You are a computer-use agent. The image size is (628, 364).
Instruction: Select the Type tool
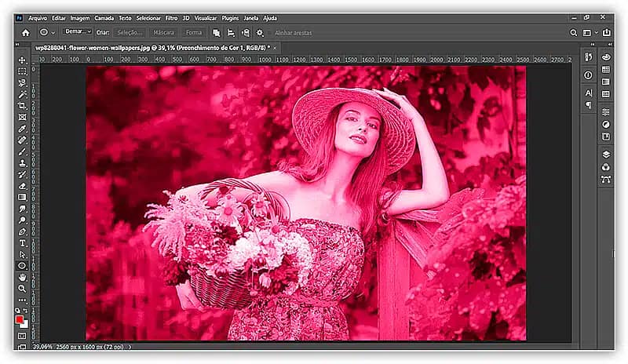pyautogui.click(x=22, y=243)
